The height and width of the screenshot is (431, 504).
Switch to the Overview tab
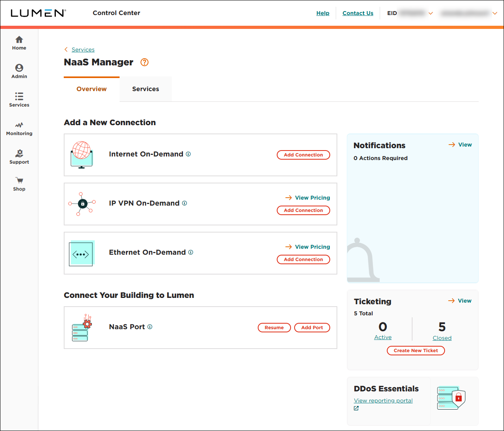click(x=91, y=89)
